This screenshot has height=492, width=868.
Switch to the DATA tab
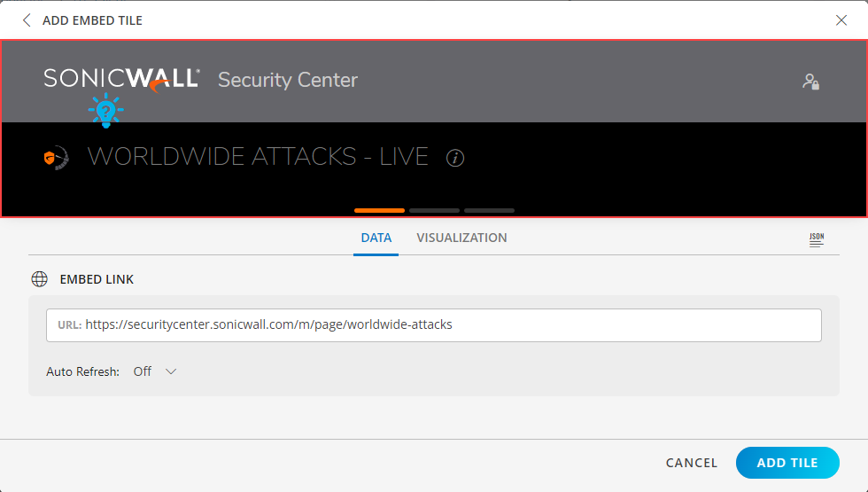[x=376, y=238]
